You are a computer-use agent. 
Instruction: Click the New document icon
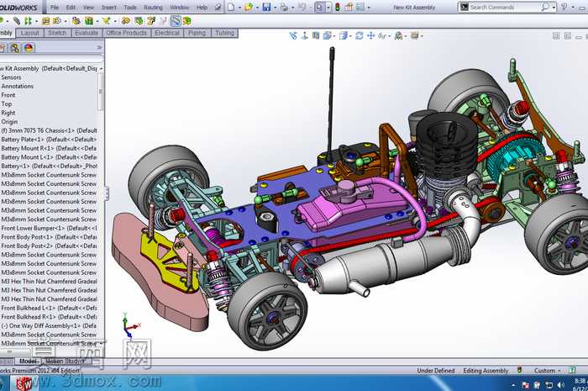(x=231, y=7)
